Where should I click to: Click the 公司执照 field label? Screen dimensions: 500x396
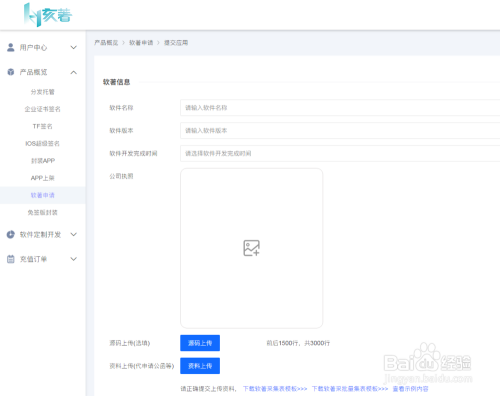[x=121, y=176]
